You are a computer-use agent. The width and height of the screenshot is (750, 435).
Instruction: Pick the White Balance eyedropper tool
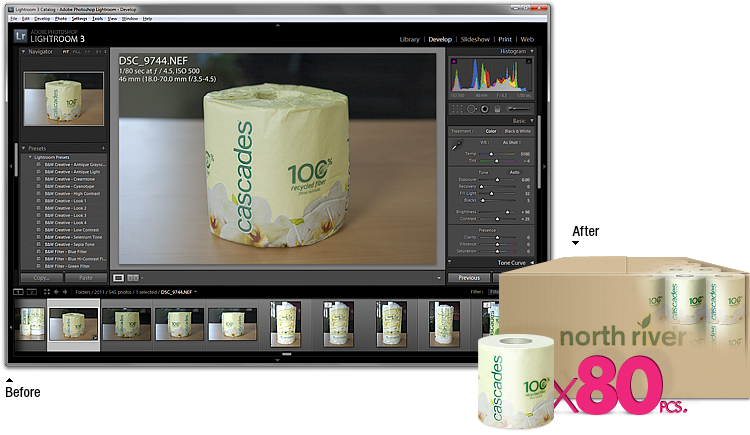[x=456, y=145]
